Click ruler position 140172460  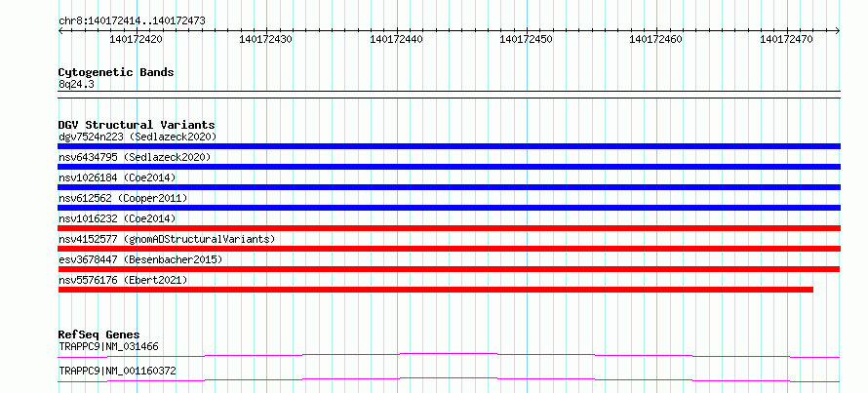click(656, 39)
